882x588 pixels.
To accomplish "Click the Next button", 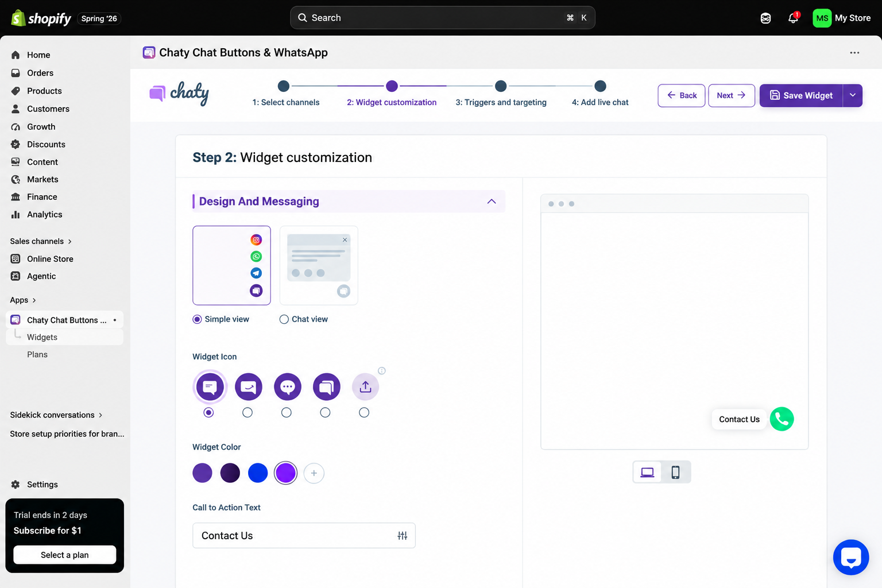I will (x=731, y=95).
